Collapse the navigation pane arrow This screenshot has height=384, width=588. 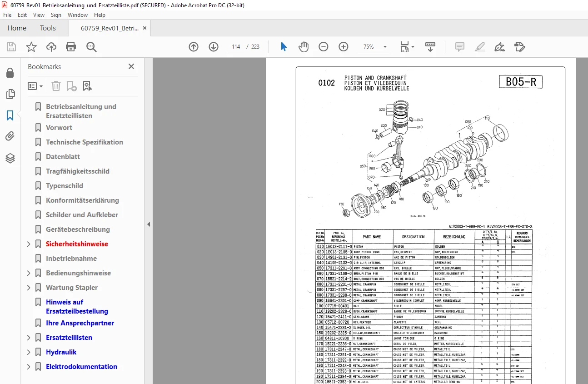(149, 224)
